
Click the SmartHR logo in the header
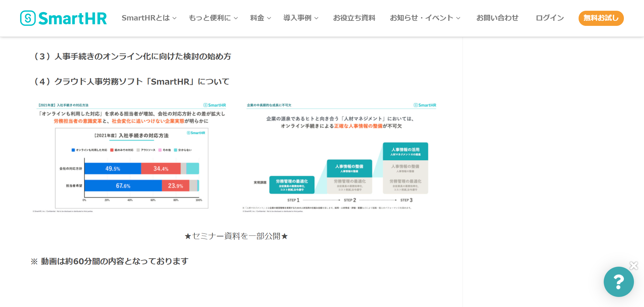point(63,18)
